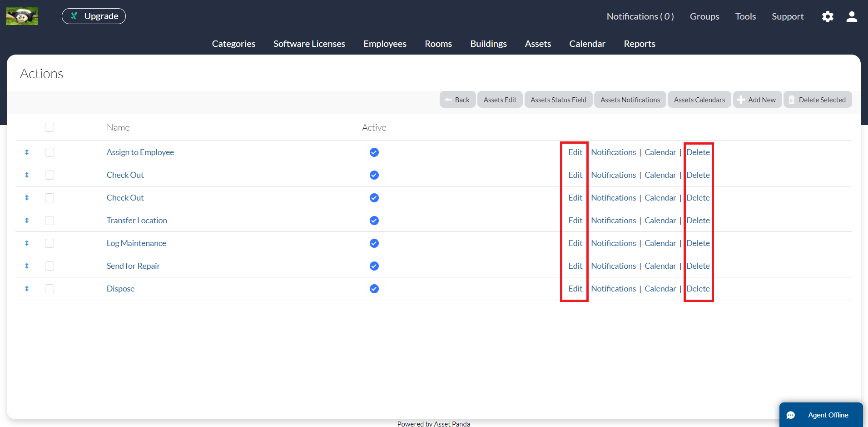Open the settings gear icon

(828, 17)
